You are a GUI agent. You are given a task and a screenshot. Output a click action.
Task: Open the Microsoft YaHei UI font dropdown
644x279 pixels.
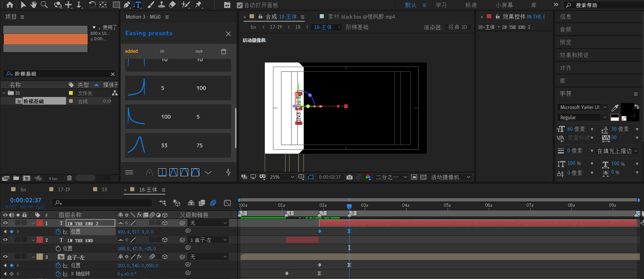[x=583, y=107]
